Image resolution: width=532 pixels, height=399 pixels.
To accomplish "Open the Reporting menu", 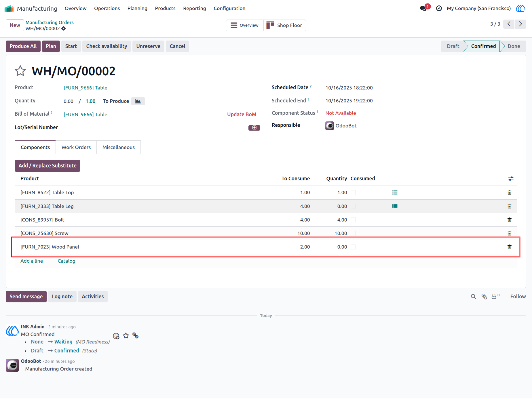I will coord(195,8).
